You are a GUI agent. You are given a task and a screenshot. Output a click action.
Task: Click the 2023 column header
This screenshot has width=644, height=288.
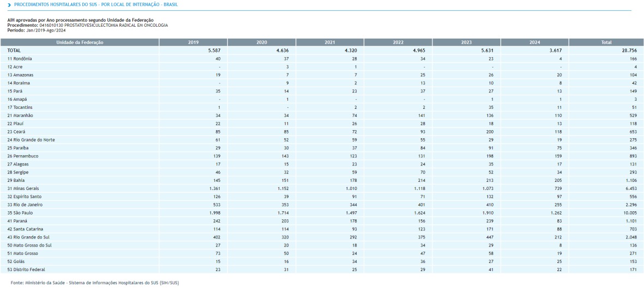coord(466,42)
